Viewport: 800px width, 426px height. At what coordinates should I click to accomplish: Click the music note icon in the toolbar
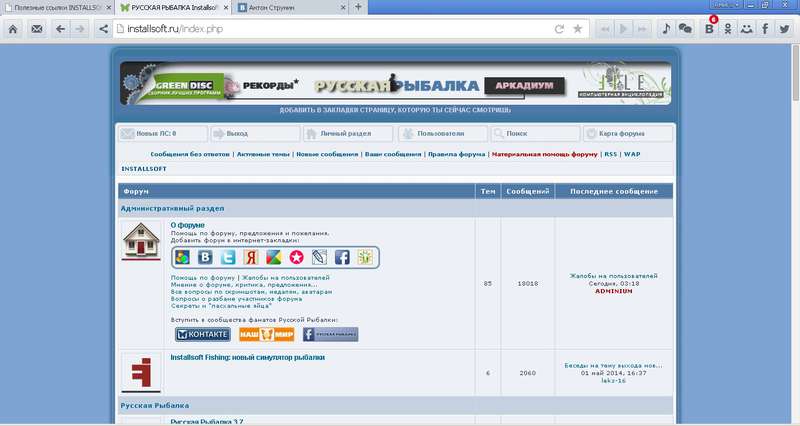666,29
